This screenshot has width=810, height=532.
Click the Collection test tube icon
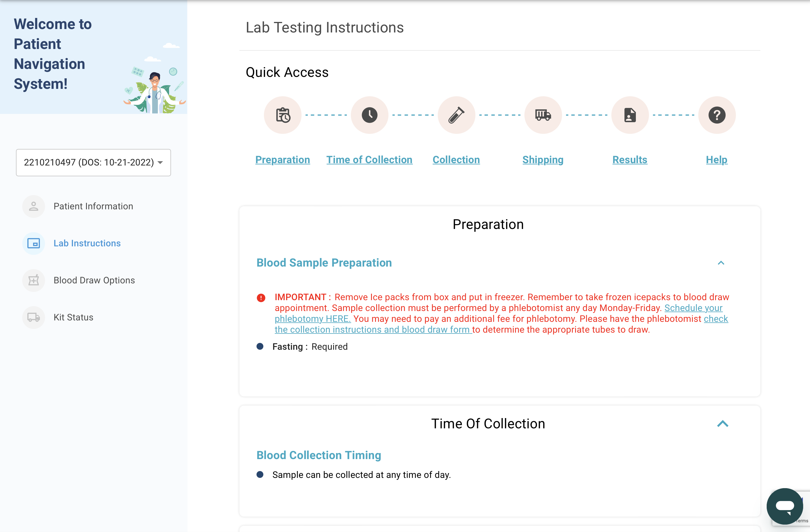456,115
